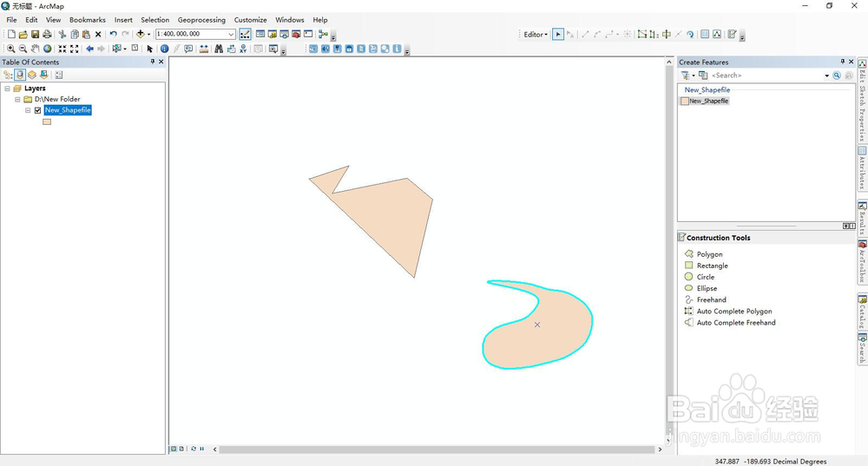Click the New map document icon
The image size is (868, 466).
[11, 35]
